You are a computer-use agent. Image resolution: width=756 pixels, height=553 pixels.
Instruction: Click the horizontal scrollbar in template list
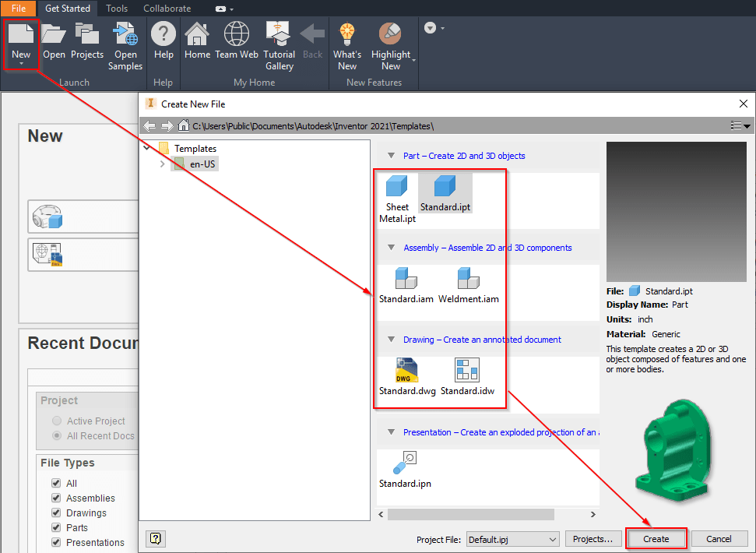tap(470, 514)
